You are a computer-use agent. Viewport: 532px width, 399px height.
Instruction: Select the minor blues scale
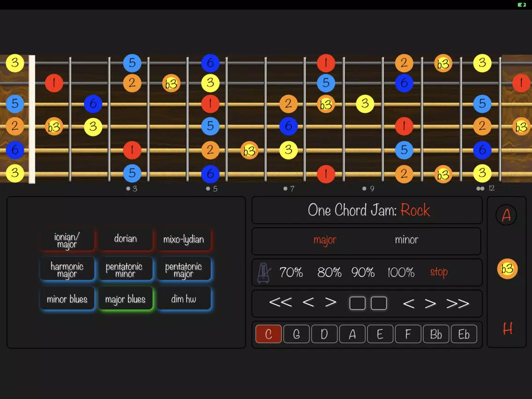[x=67, y=299]
